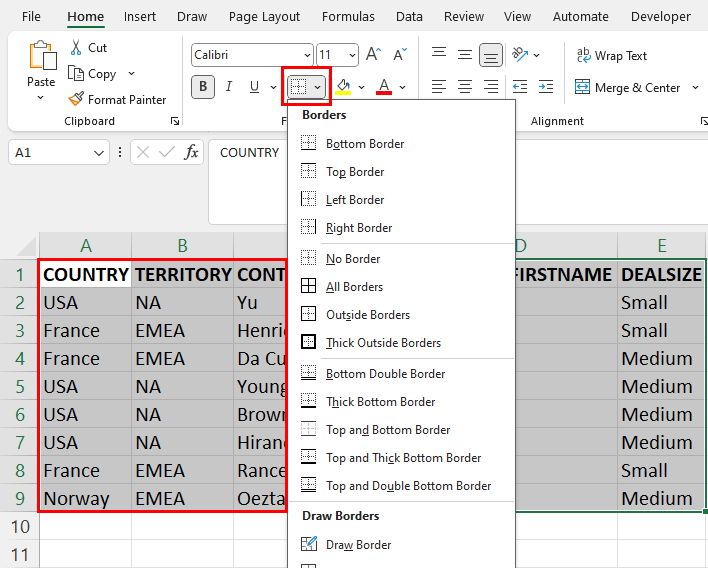Click Merge & Center button
708x568 pixels.
[627, 87]
